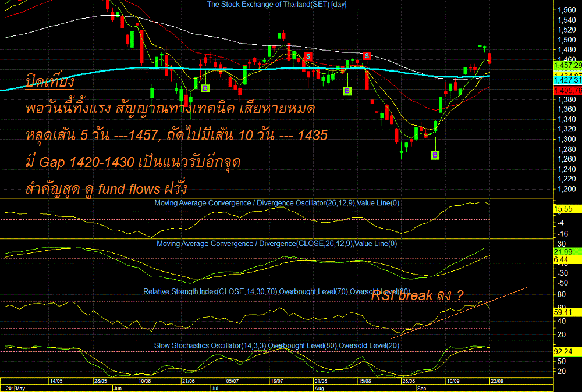Image resolution: width=582 pixels, height=392 pixels.
Task: Select the B buy marker in late June
Action: pyautogui.click(x=205, y=88)
